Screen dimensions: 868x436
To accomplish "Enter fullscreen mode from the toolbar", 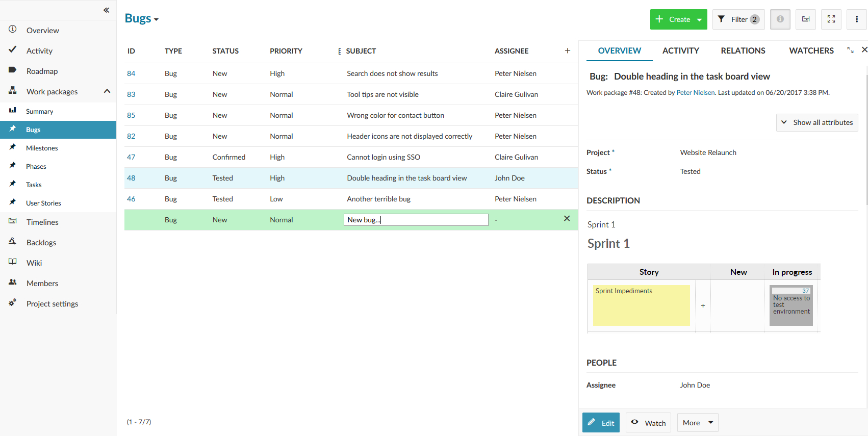I will pos(831,19).
